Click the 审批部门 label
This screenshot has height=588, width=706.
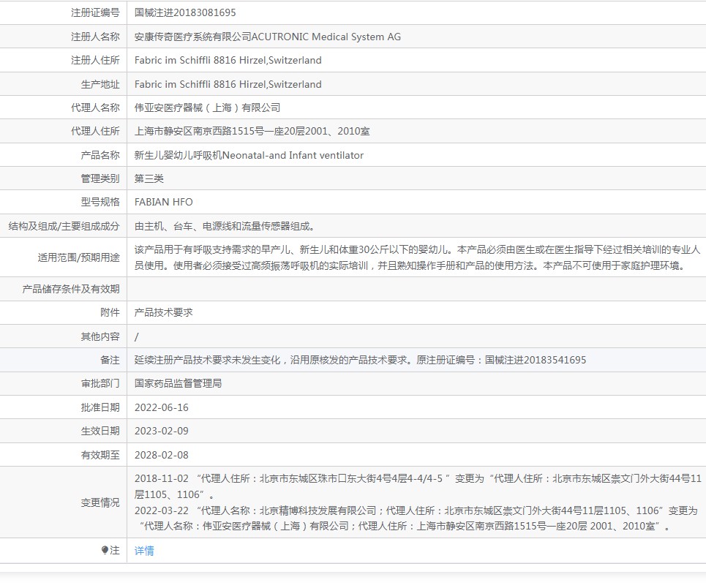(x=100, y=384)
